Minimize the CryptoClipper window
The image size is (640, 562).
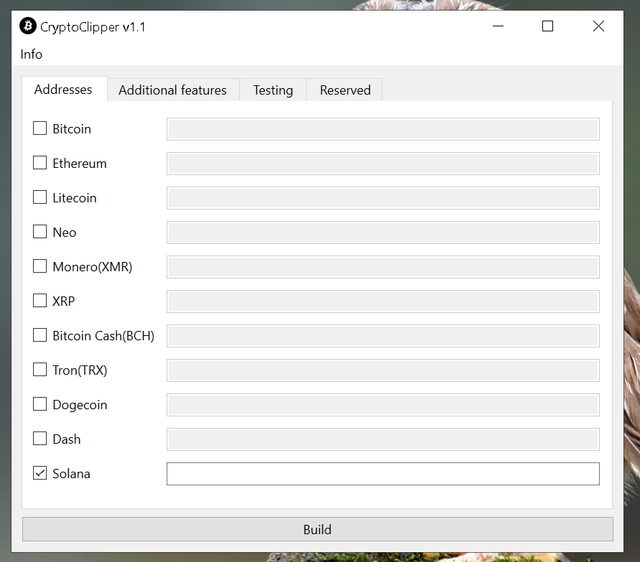coord(498,26)
